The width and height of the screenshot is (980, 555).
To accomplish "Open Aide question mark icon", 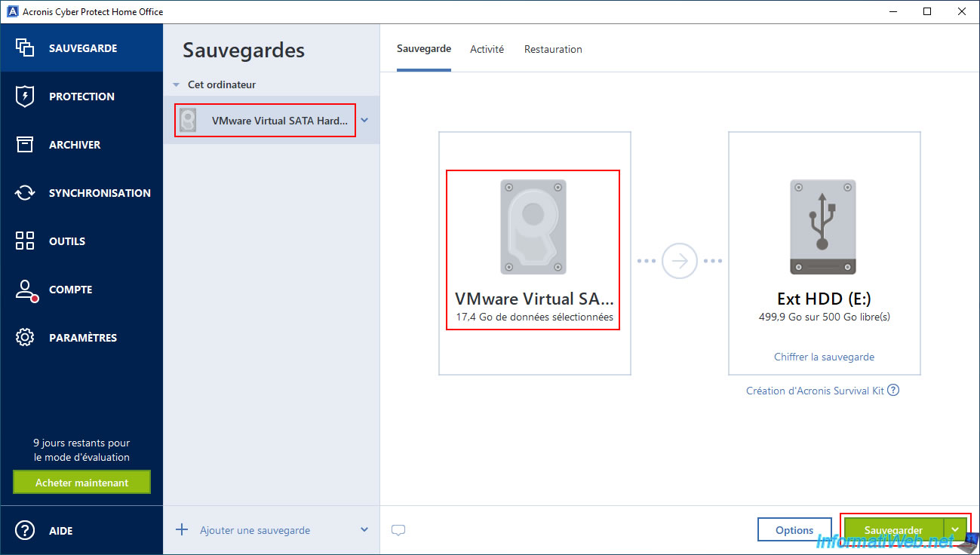I will 25,530.
